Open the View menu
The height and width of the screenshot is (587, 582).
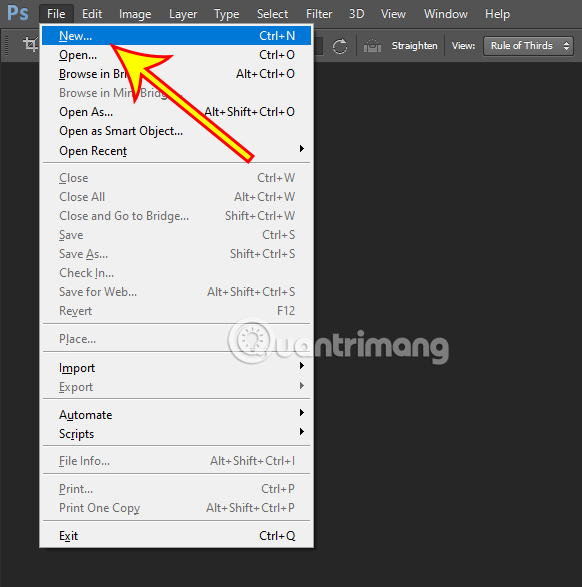click(x=393, y=14)
